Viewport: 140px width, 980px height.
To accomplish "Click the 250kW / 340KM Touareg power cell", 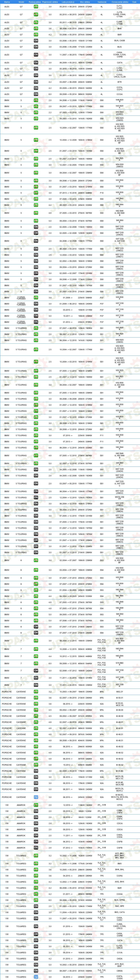I will point(85,959).
